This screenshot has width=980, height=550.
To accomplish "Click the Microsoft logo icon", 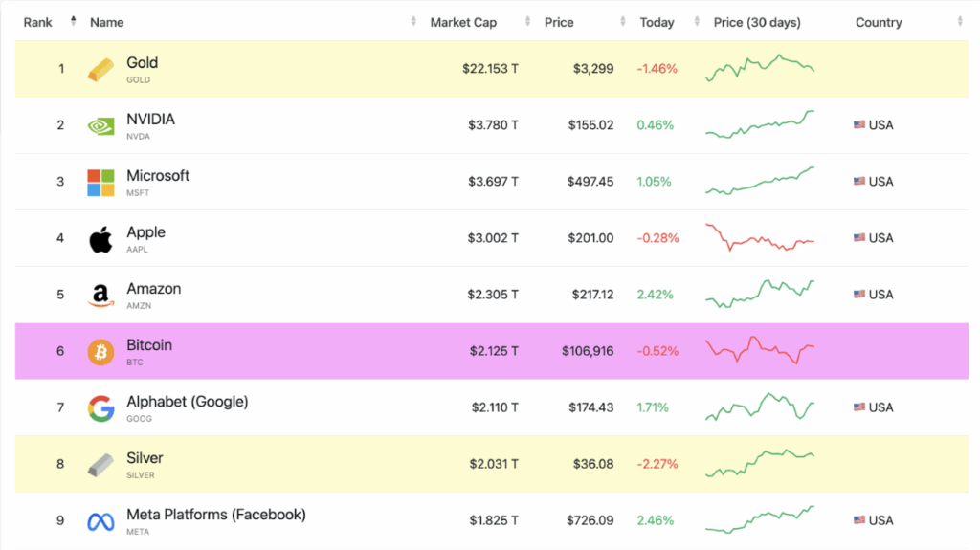I will (x=100, y=182).
